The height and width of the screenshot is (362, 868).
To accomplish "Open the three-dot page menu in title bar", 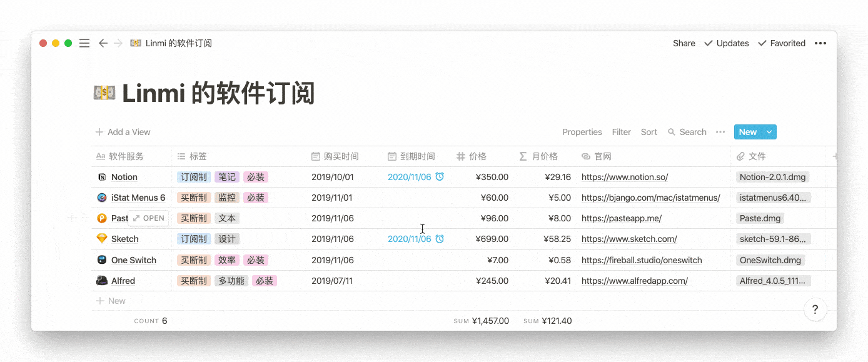I will pos(820,43).
